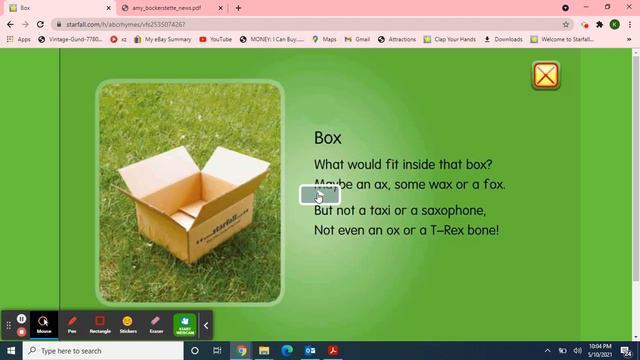Screen dimensions: 640x360
Task: Select the Pen annotation tool
Action: pyautogui.click(x=72, y=325)
